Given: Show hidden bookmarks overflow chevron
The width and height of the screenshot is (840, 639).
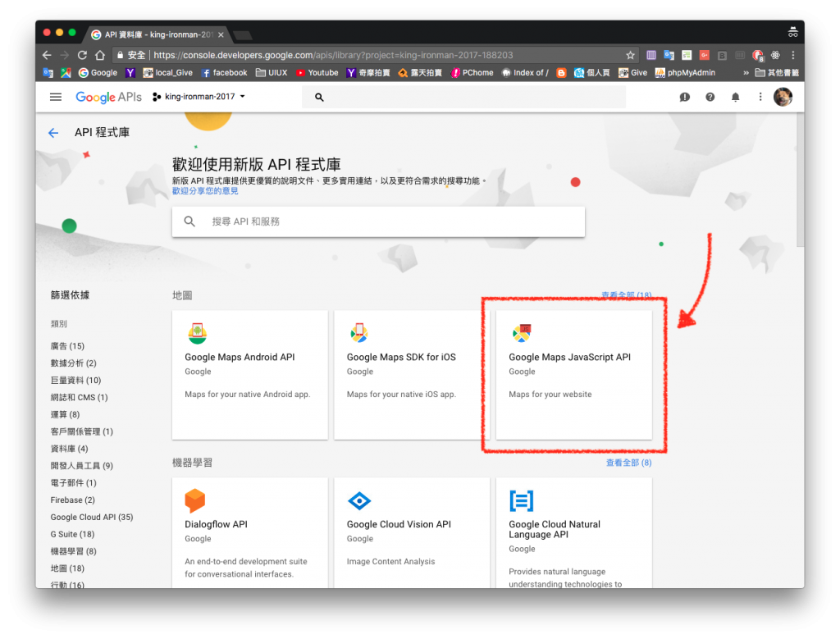Looking at the screenshot, I should click(746, 73).
